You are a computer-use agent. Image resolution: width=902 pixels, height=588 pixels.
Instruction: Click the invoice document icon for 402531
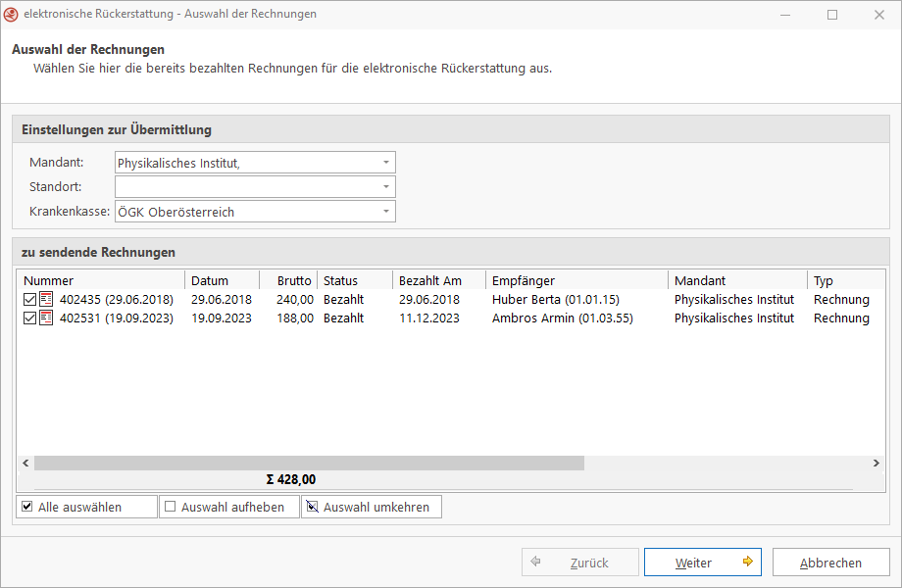[46, 318]
